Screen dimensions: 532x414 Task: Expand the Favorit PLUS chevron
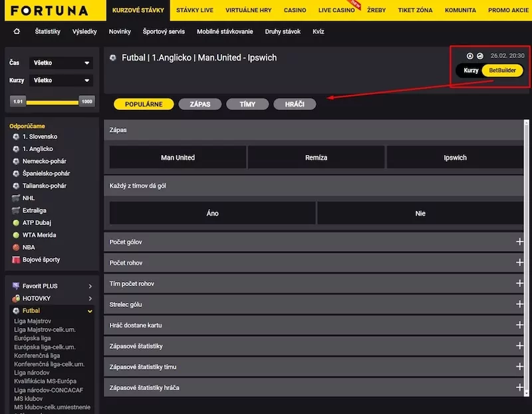pos(90,286)
